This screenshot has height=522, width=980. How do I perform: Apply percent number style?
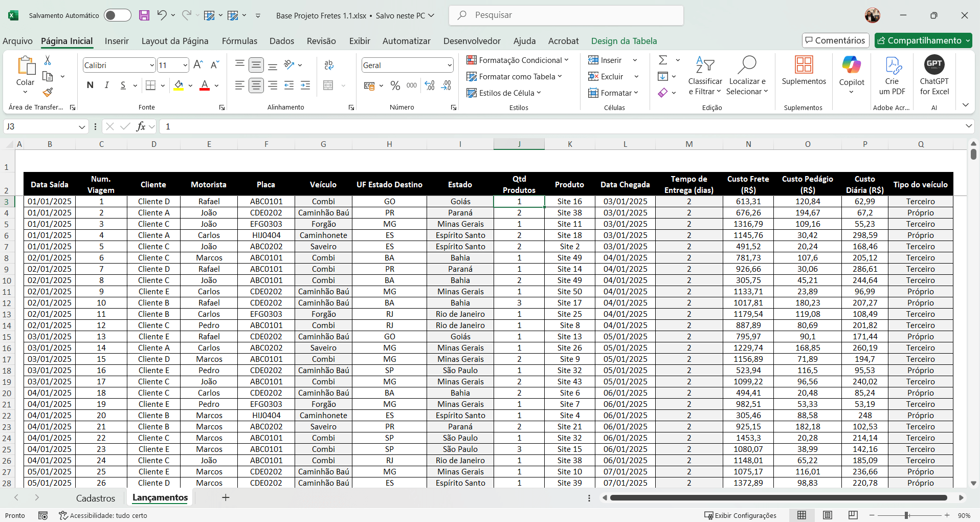click(x=395, y=85)
